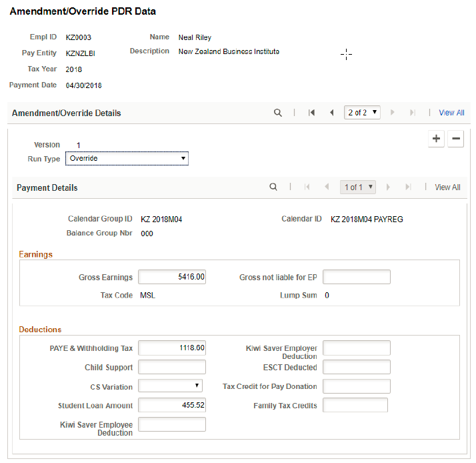Viewport: 476px width, 463px height.
Task: Click the Payment Date 04/30/2018
Action: [83, 85]
